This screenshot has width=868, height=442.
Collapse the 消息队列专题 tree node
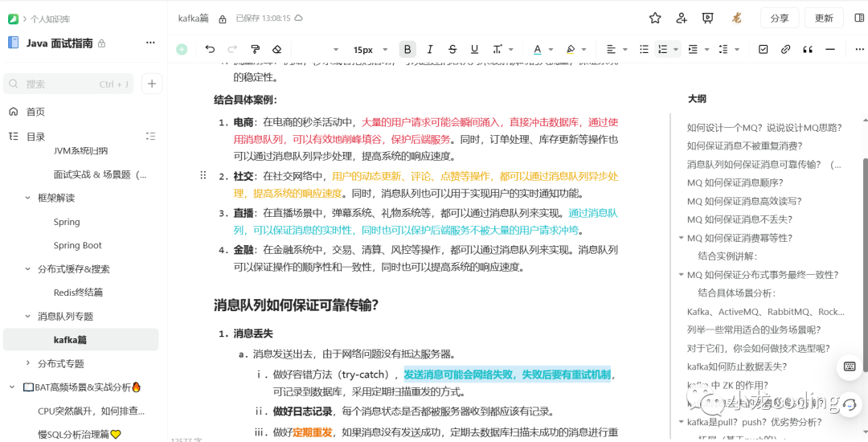[x=27, y=316]
